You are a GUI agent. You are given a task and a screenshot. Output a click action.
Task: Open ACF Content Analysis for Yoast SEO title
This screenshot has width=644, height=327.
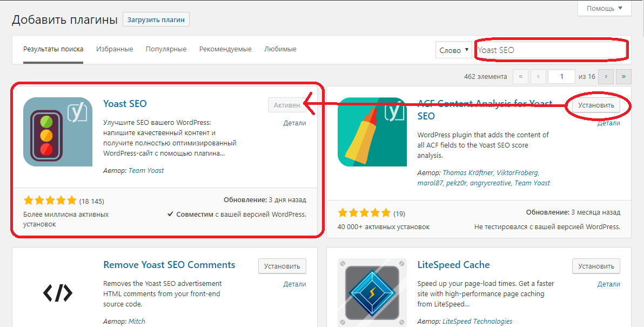[485, 110]
